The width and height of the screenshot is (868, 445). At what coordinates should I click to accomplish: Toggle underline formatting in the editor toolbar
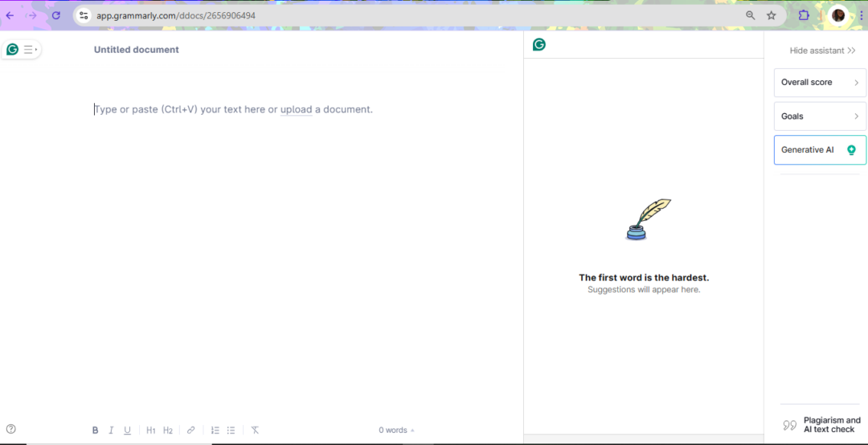[x=127, y=431]
